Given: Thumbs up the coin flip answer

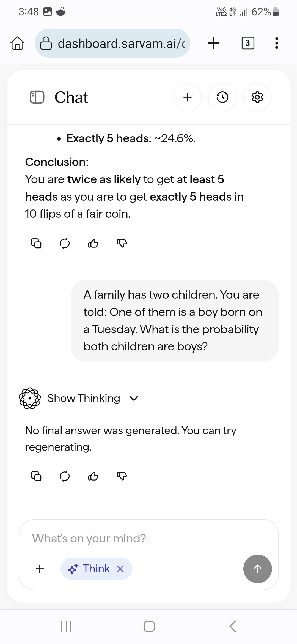Looking at the screenshot, I should [93, 243].
